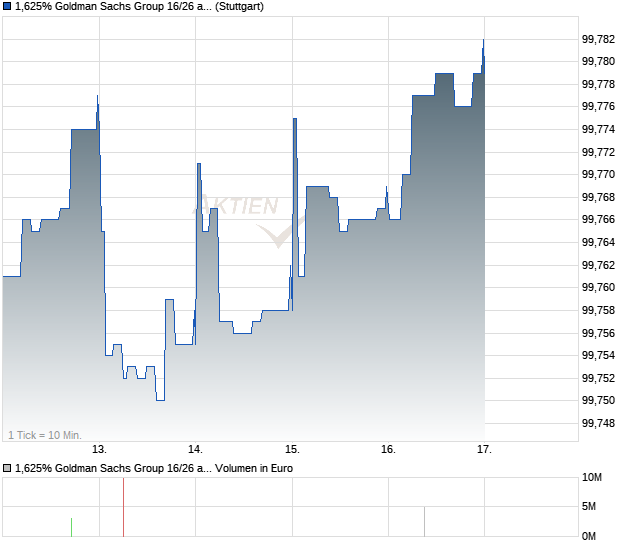620x546 pixels.
Task: Click the price label '99,768'
Action: click(598, 197)
